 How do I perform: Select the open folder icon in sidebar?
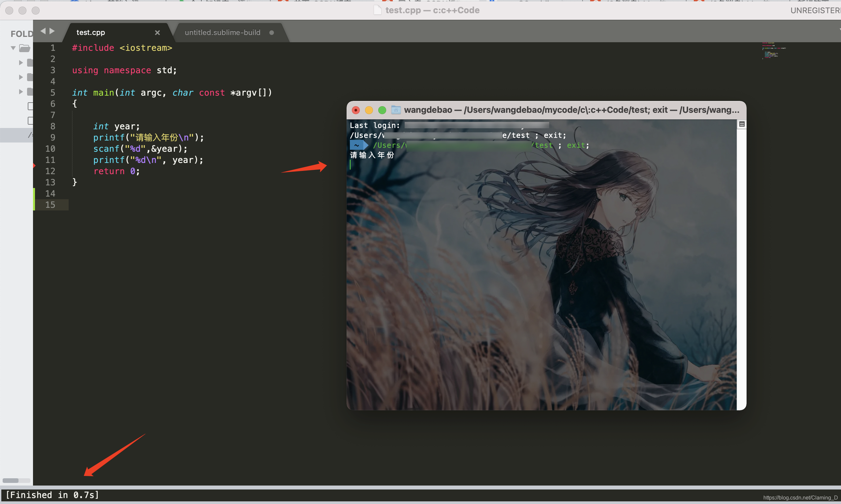point(25,48)
